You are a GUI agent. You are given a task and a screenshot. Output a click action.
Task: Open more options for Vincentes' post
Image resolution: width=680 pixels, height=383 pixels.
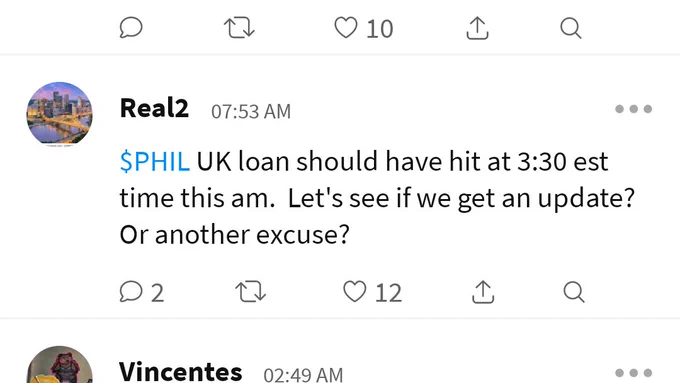(634, 373)
